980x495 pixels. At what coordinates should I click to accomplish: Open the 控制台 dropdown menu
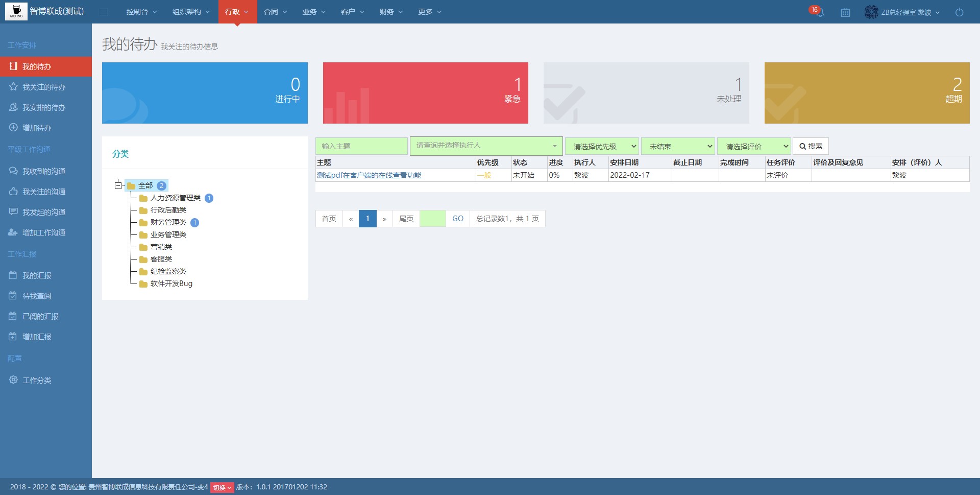[141, 12]
